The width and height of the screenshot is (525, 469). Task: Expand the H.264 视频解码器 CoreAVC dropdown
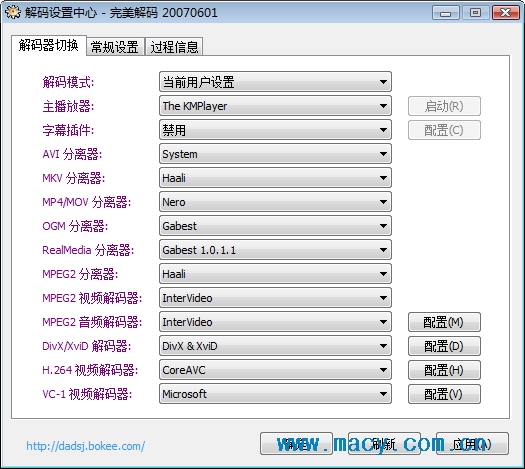tap(275, 370)
